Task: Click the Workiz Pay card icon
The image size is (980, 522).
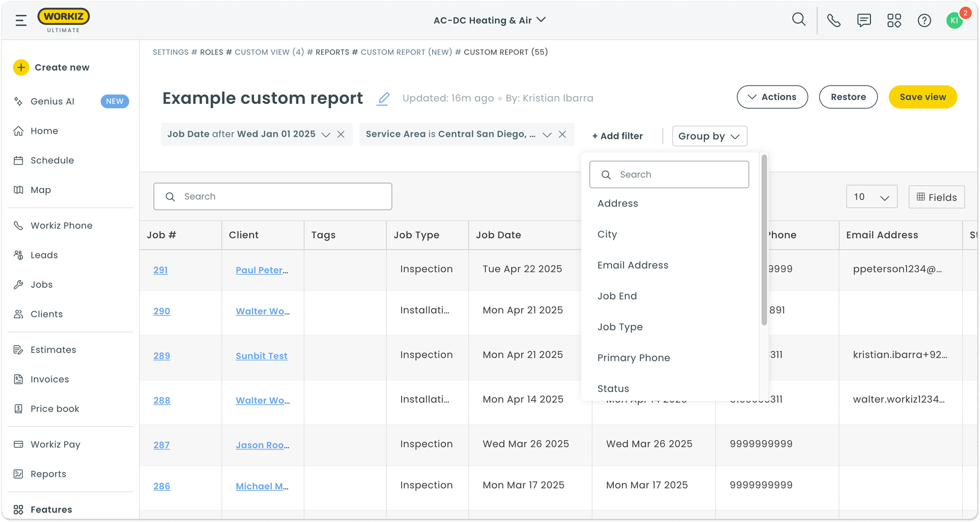Action: pos(18,444)
